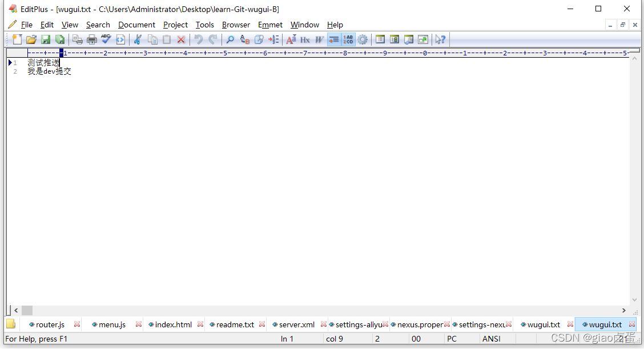Open the Edit menu
Viewport: 644px width, 349px height.
[x=47, y=25]
